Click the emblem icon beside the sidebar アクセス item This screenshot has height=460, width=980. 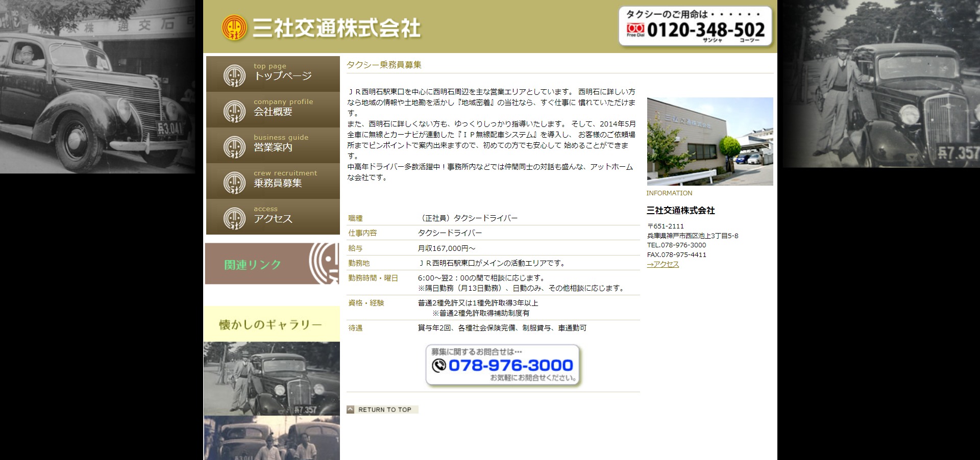pyautogui.click(x=234, y=218)
